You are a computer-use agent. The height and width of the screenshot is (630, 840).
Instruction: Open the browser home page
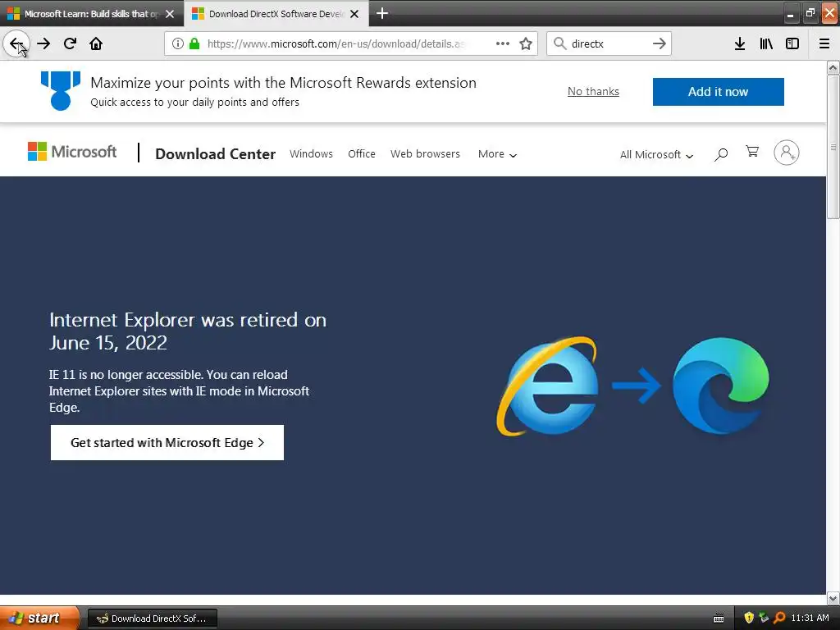(96, 43)
